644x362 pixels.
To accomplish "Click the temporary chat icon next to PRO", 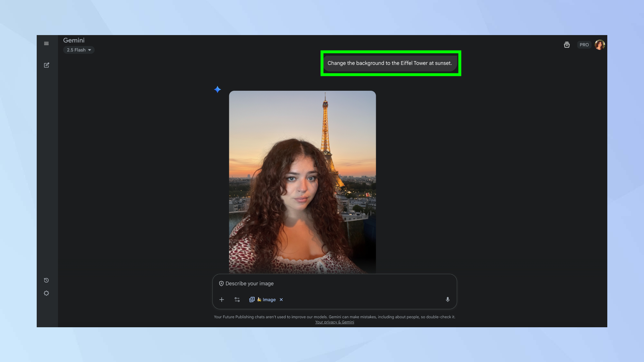I will click(x=567, y=45).
